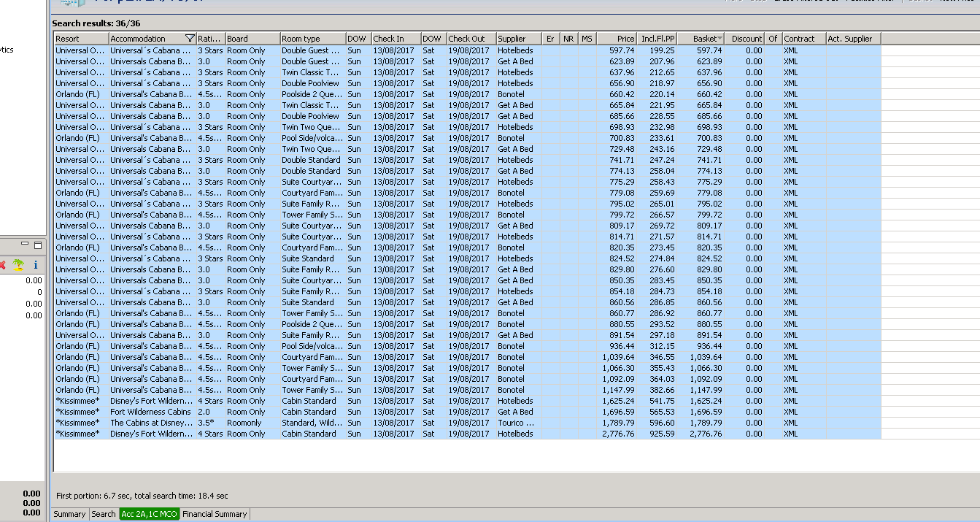
Task: Click the NR column header
Action: [x=569, y=39]
